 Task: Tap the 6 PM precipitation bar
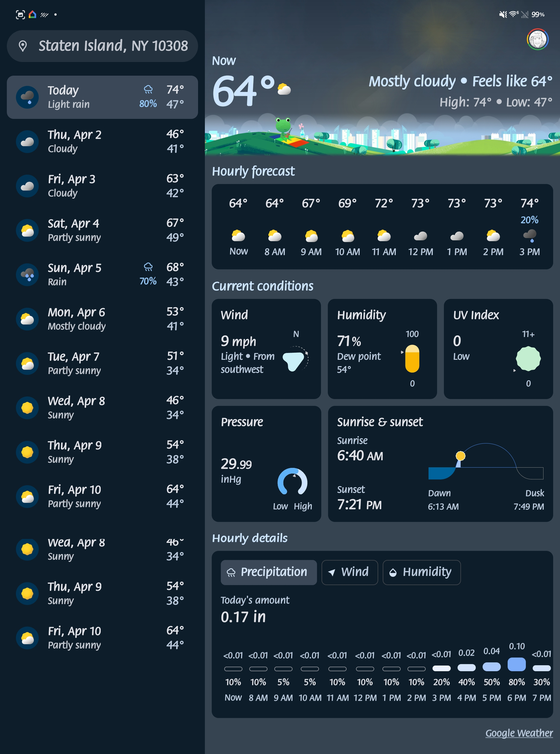coord(517,664)
